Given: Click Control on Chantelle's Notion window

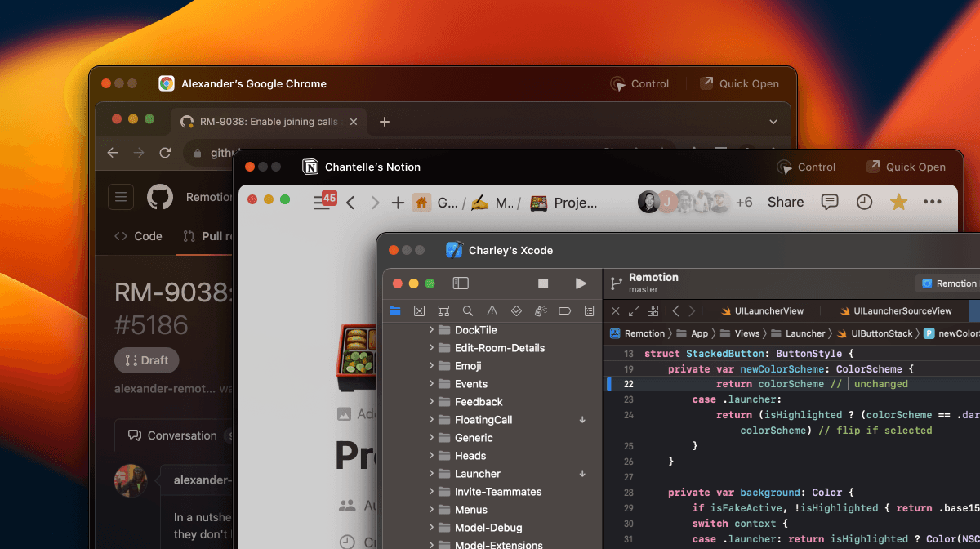Looking at the screenshot, I should coord(806,167).
